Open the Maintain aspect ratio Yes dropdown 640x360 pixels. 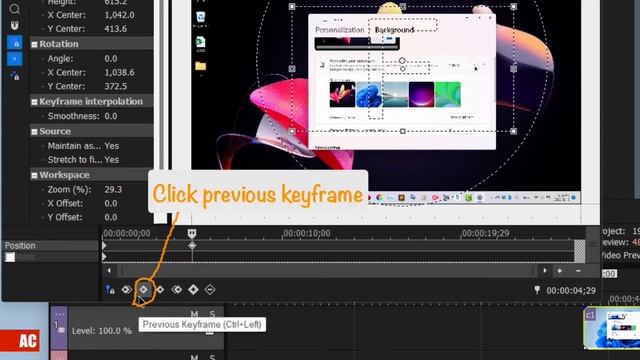click(111, 146)
